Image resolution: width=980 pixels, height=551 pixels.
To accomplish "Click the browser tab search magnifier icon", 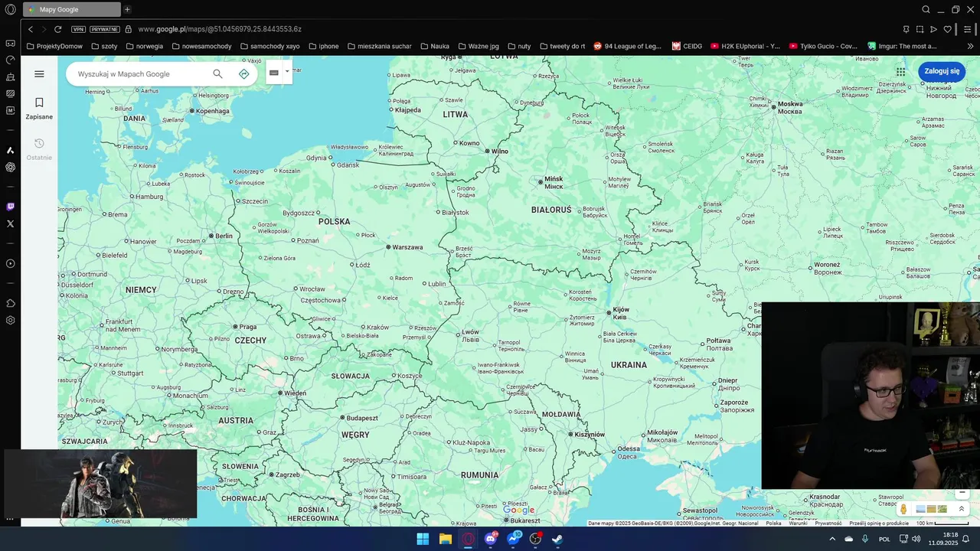I will [x=926, y=9].
